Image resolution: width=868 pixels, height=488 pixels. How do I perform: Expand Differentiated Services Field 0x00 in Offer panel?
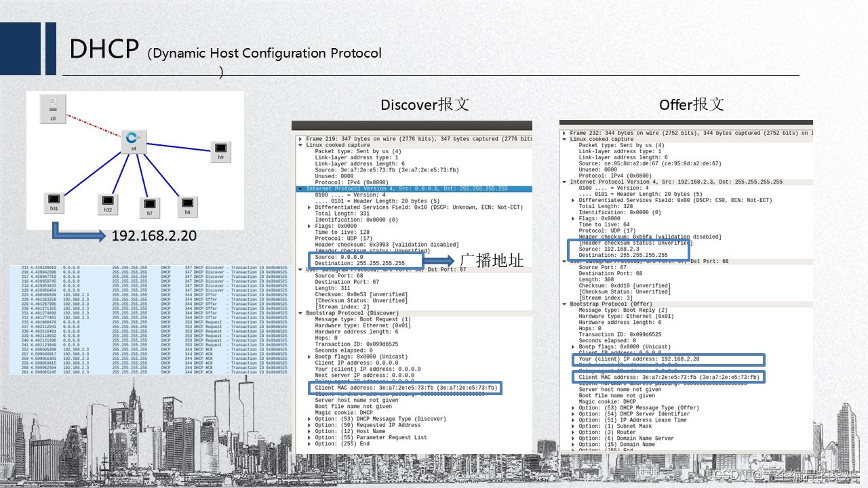573,201
